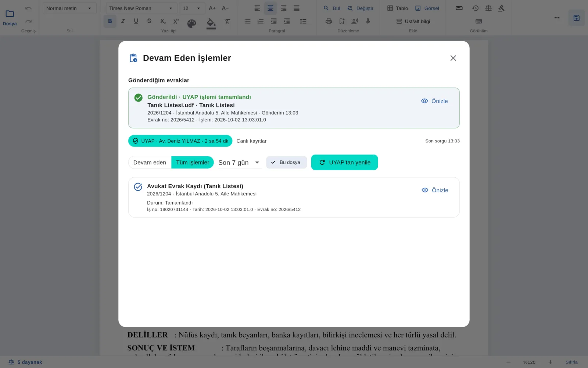Toggle strikethrough formatting button
Viewport: 588px width, 368px height.
coord(149,21)
